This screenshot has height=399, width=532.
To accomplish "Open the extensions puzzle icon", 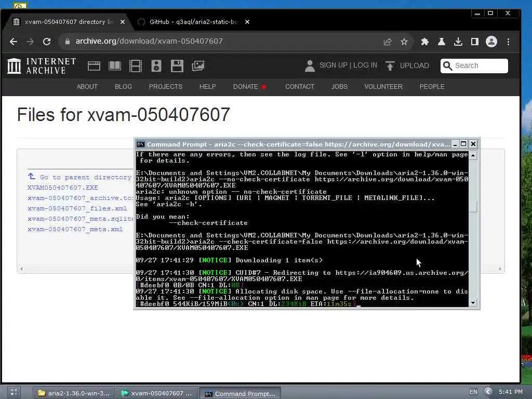I will pos(425,42).
